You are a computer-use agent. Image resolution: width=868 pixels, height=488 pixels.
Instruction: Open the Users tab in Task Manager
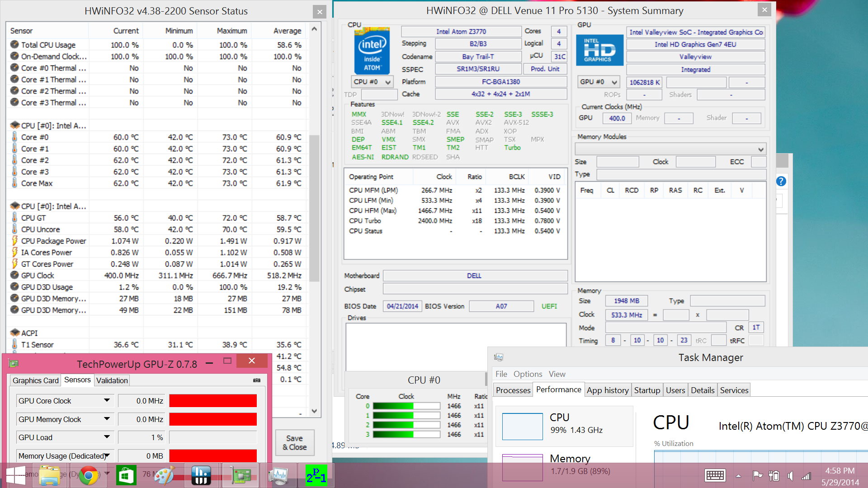point(675,390)
